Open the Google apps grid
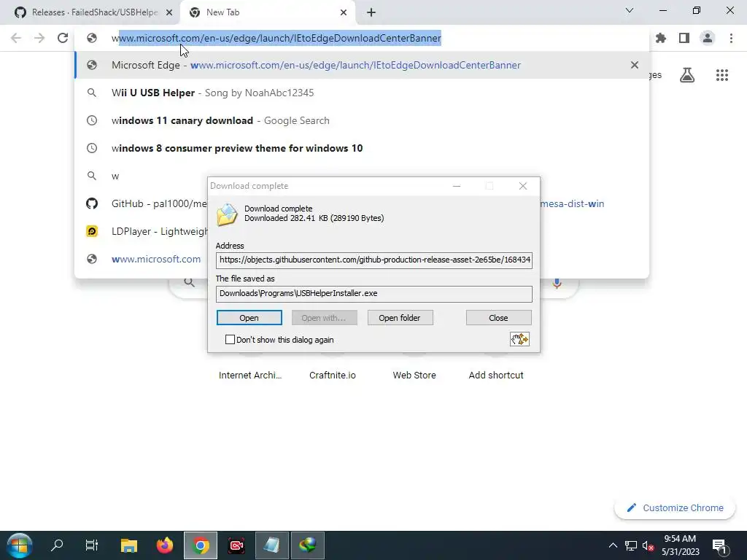 [722, 75]
